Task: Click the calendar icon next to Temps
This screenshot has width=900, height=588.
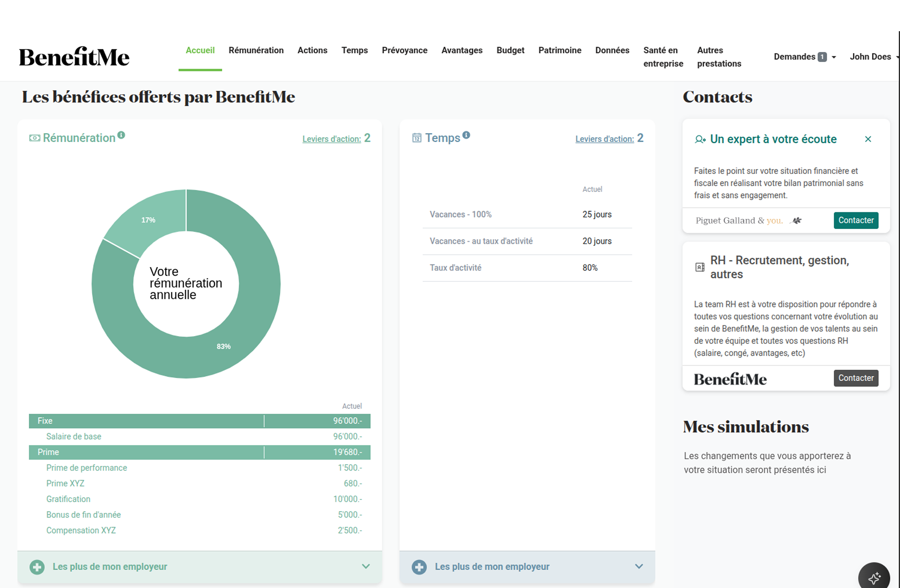Action: (x=417, y=138)
